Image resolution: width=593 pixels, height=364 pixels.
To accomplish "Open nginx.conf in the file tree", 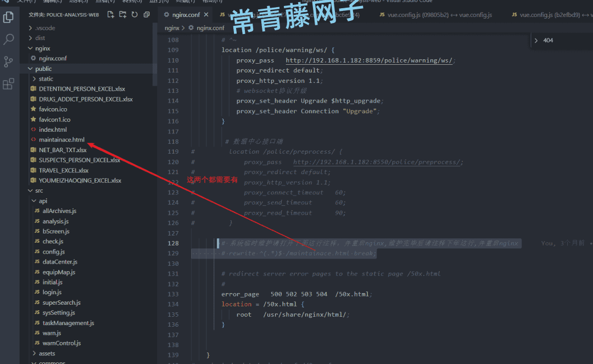I will tap(53, 58).
